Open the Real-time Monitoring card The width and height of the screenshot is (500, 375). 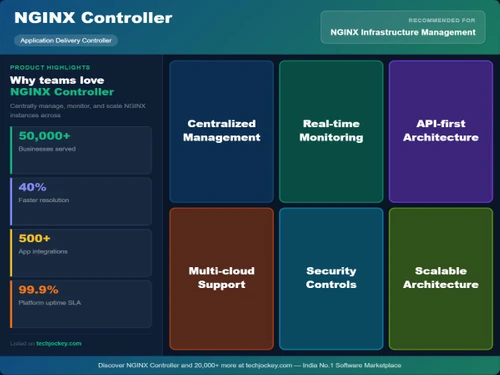pyautogui.click(x=331, y=131)
